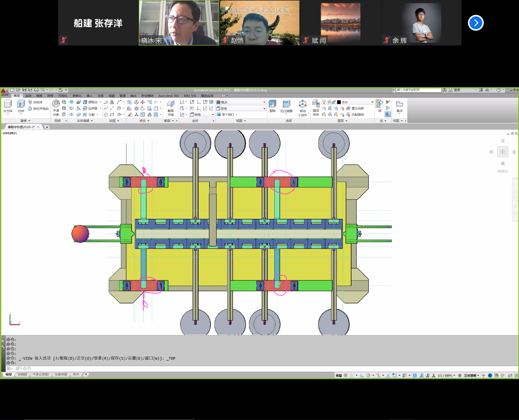Open the dim layer dropdown
The width and height of the screenshot is (519, 420).
[372, 102]
